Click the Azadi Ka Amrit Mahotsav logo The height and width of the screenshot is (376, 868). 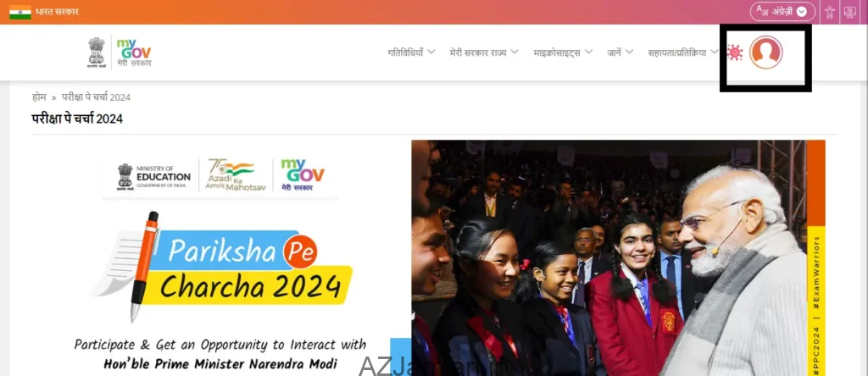click(x=236, y=175)
